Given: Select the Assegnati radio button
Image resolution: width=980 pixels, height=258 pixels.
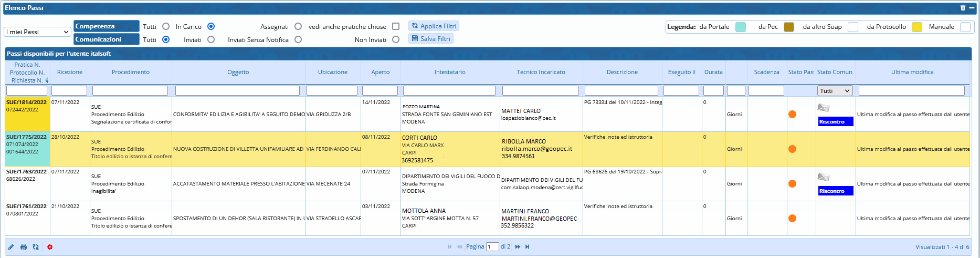Looking at the screenshot, I should [298, 26].
